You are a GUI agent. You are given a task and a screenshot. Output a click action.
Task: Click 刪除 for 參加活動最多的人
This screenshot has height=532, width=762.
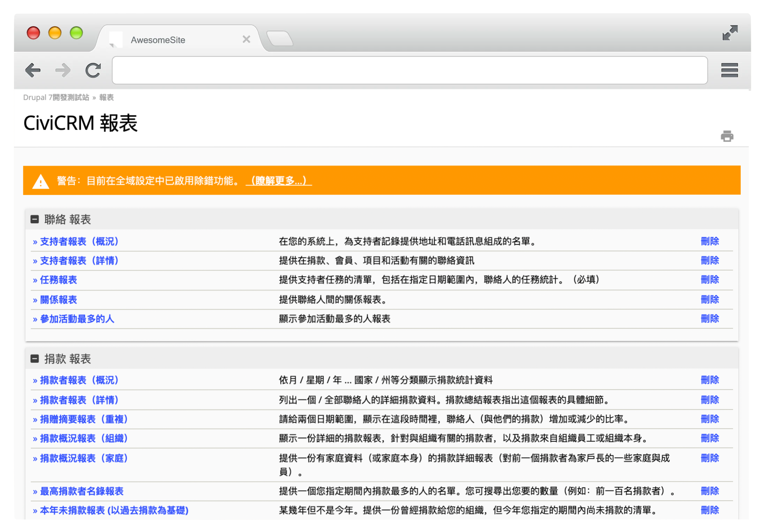[710, 319]
